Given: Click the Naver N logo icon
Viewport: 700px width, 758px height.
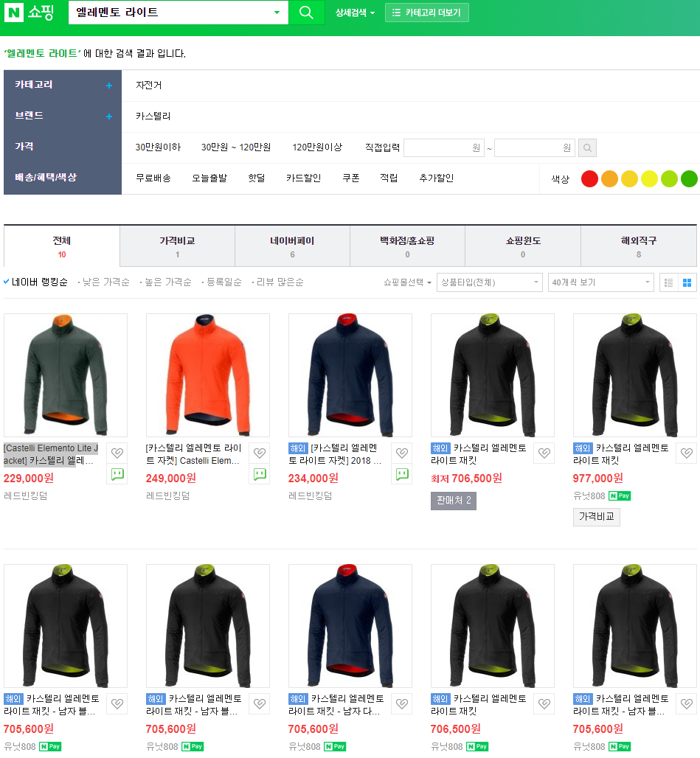Looking at the screenshot, I should 13,13.
